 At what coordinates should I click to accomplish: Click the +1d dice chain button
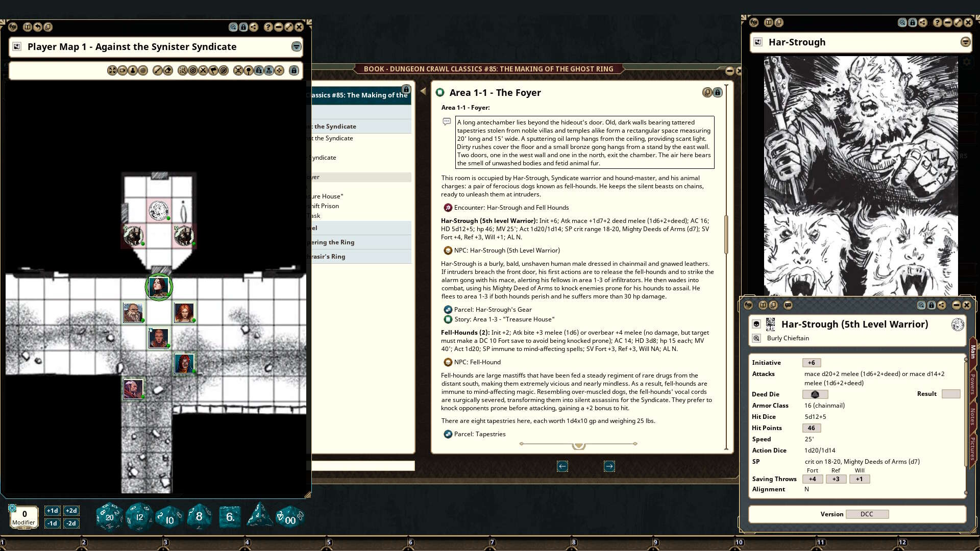point(52,511)
